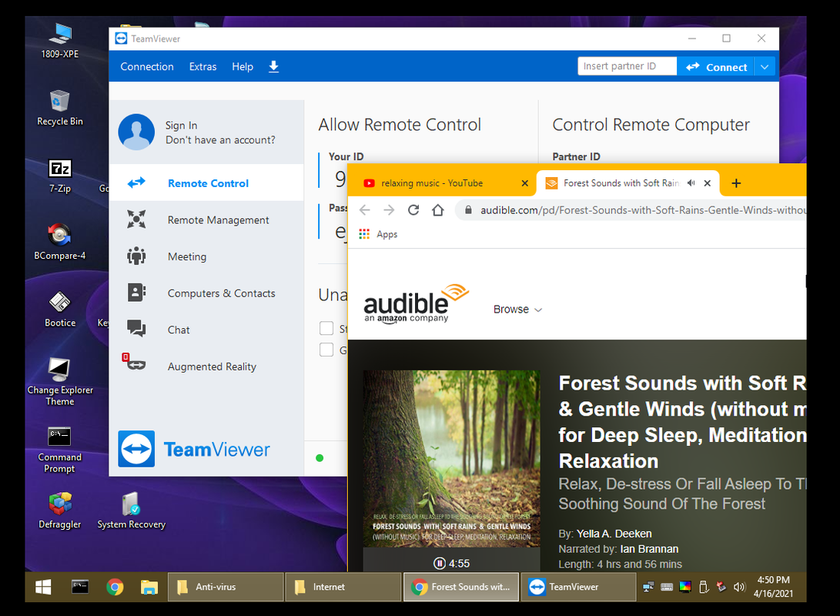This screenshot has height=616, width=840.
Task: Click the Forest Sounds cover artwork
Action: pos(452,458)
